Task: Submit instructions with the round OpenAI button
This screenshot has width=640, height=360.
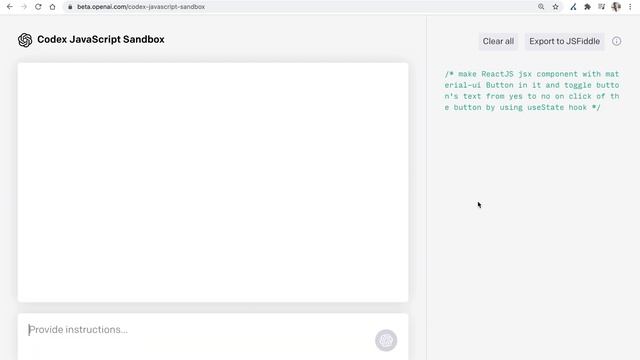Action: 386,340
